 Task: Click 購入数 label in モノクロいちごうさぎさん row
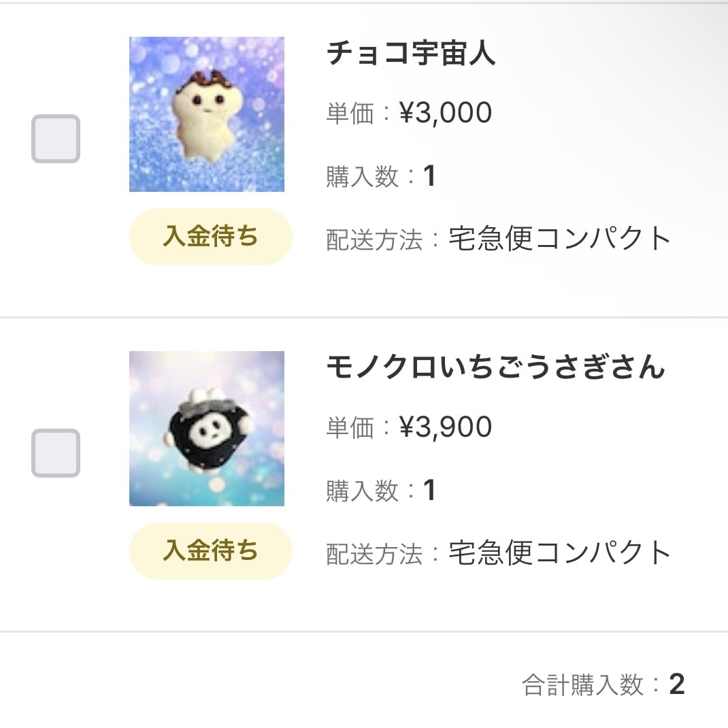click(362, 491)
